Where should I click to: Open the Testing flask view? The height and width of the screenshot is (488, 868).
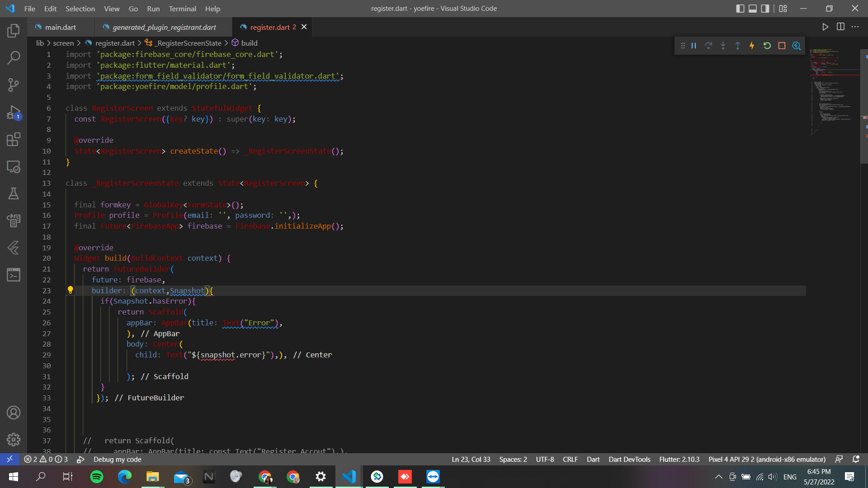point(14,193)
